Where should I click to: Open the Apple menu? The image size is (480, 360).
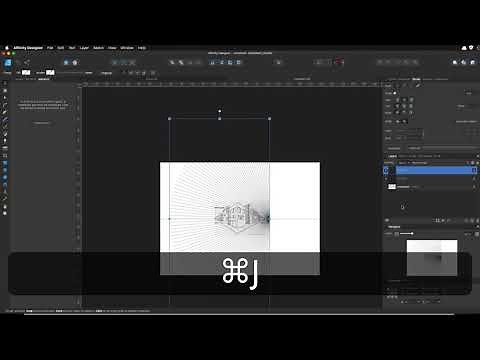click(7, 48)
